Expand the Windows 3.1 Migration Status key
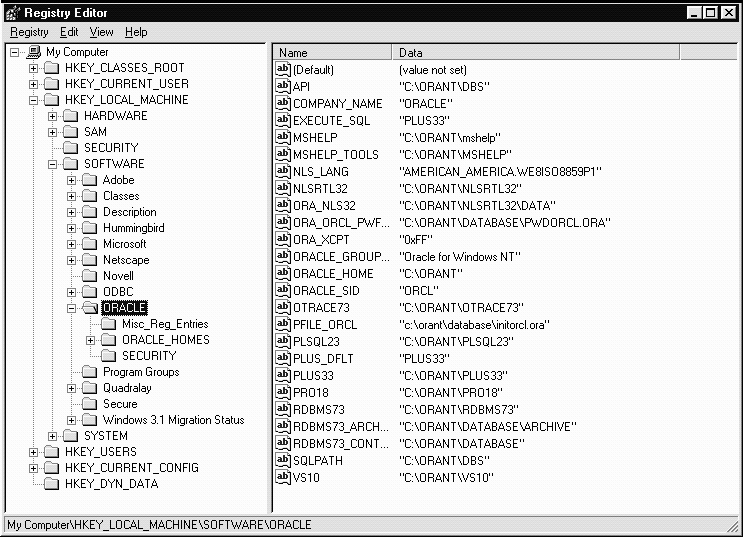The height and width of the screenshot is (537, 743). (72, 420)
